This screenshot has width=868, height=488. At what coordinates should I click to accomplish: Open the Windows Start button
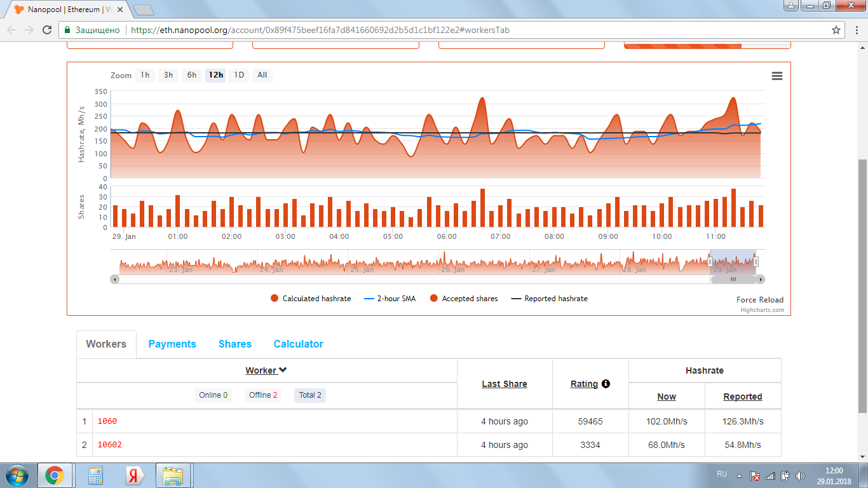(16, 475)
